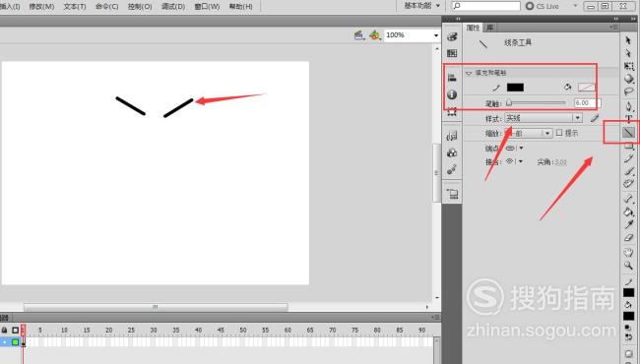Image resolution: width=640 pixels, height=364 pixels.
Task: Select the Text (T) tool
Action: (628, 119)
